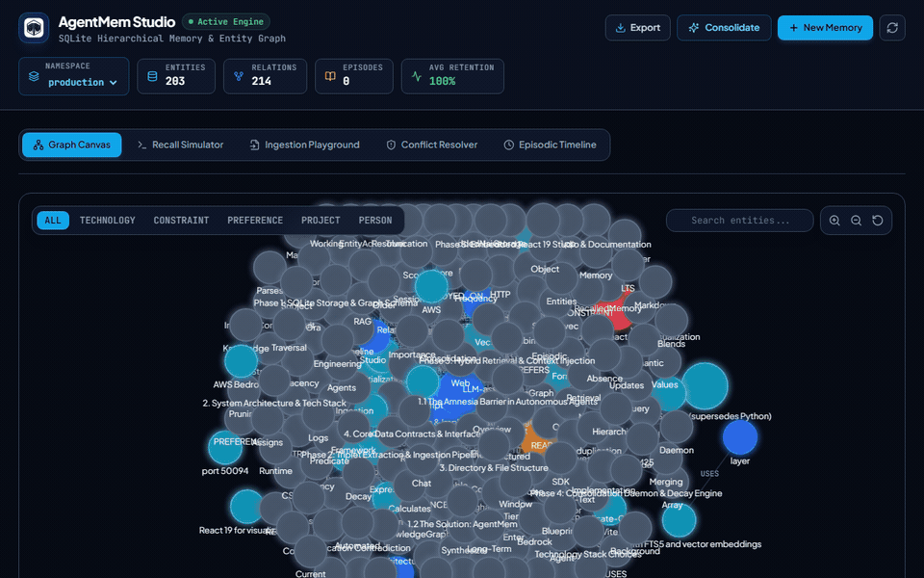Select the orange READ node
Viewport: 924px width, 578px height.
537,441
